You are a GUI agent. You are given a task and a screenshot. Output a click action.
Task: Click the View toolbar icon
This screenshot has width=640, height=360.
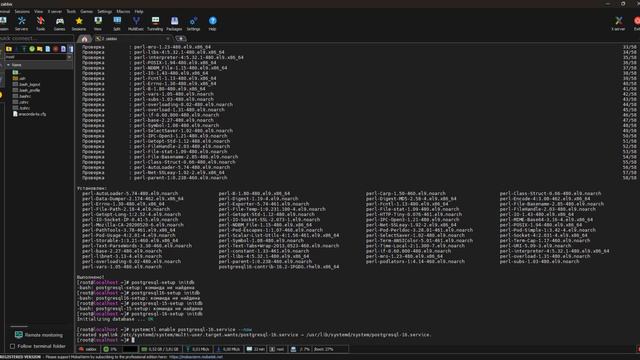98,24
